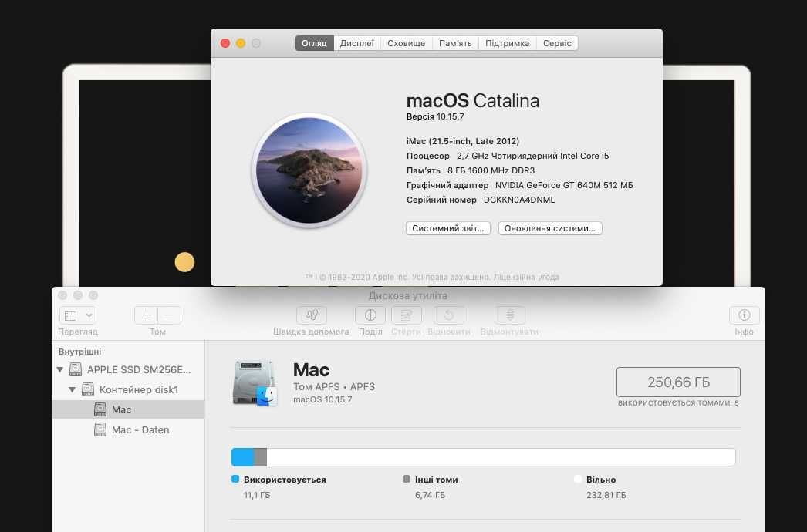This screenshot has height=532, width=807.
Task: Close the About This Mac window
Action: 225,43
